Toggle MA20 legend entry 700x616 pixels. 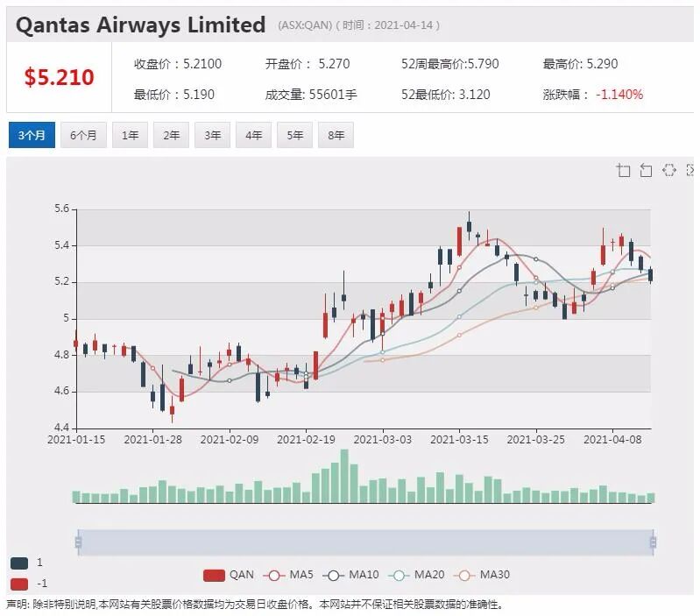tap(416, 575)
